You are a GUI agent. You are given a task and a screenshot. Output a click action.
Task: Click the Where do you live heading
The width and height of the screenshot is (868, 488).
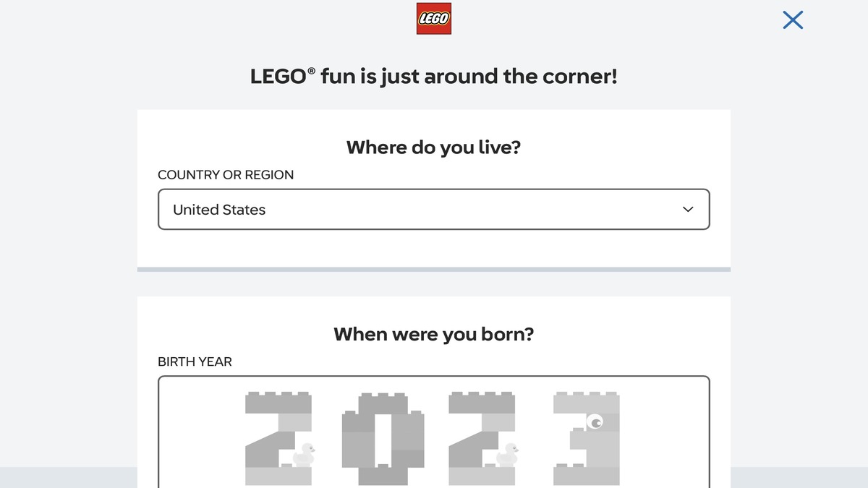click(433, 147)
